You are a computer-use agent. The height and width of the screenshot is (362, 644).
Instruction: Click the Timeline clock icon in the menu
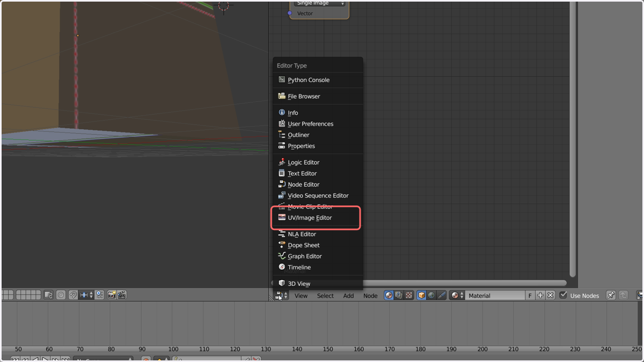[282, 267]
